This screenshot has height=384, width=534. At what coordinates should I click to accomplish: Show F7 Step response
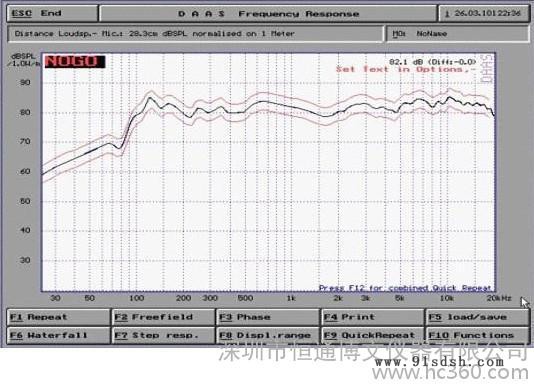(163, 335)
